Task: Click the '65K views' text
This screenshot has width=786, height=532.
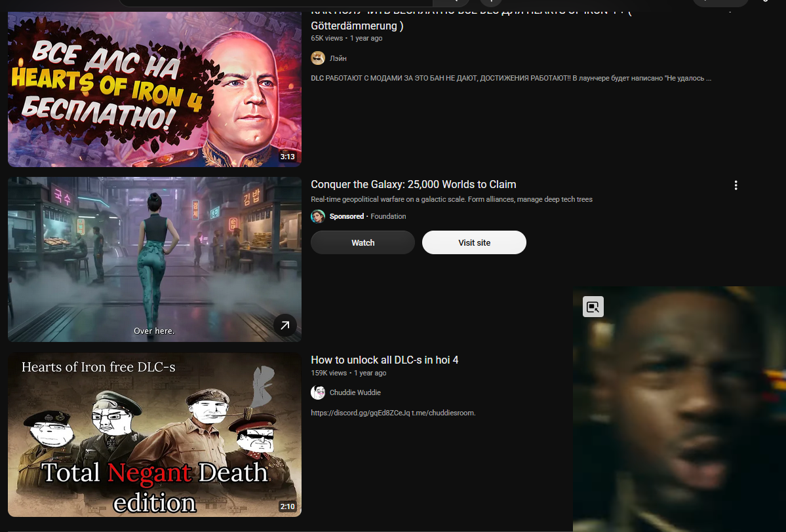Action: [x=327, y=38]
